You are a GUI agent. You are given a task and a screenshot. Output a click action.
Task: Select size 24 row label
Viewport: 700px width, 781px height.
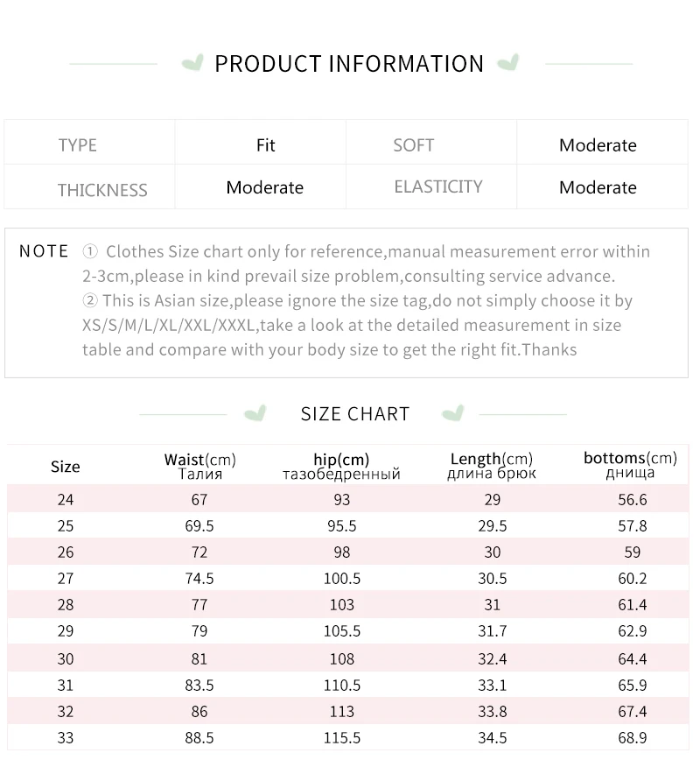pyautogui.click(x=66, y=500)
